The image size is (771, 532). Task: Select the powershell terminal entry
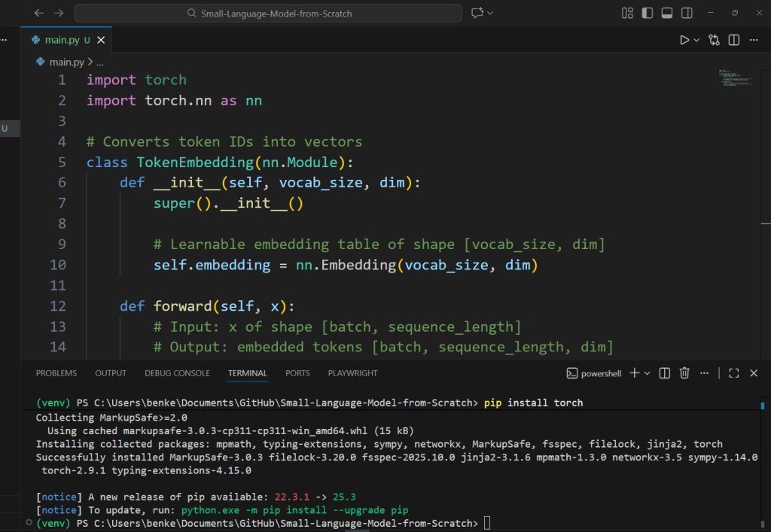click(x=602, y=372)
